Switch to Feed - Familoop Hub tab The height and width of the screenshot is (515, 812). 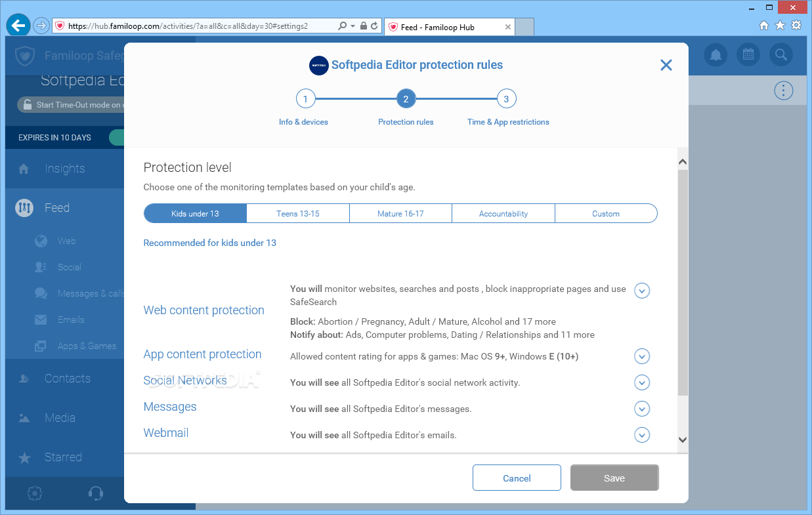tap(449, 27)
